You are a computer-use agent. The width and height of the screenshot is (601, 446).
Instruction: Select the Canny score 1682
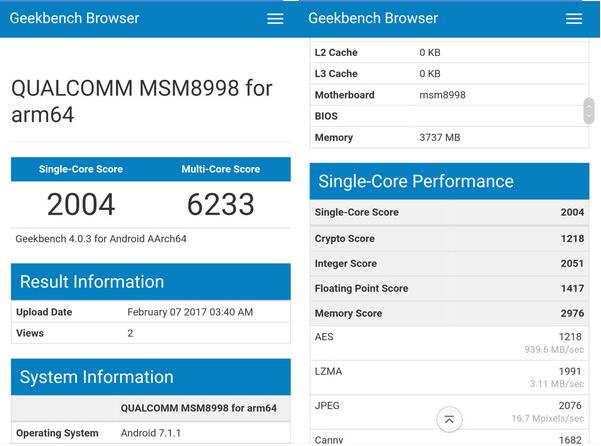570,440
